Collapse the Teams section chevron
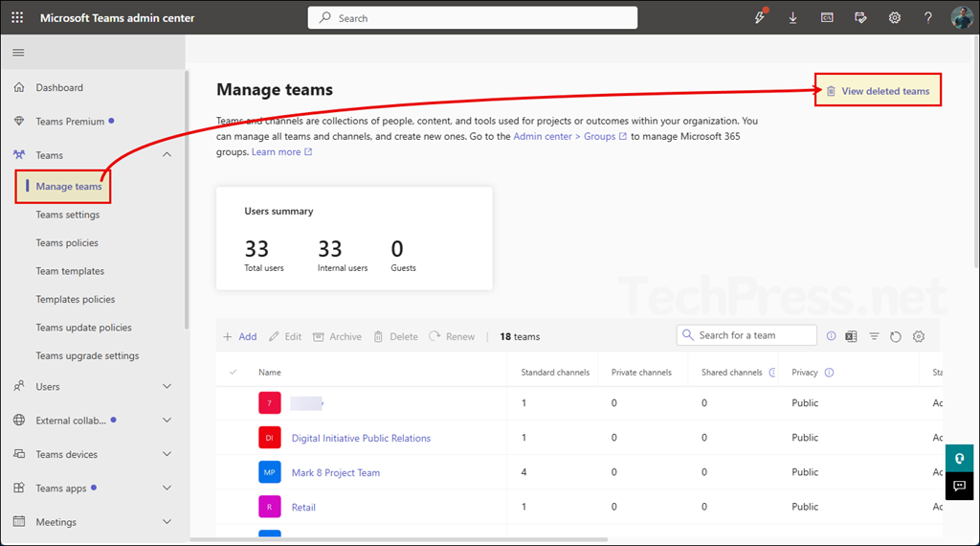Screen dimensions: 980x546 [x=167, y=154]
